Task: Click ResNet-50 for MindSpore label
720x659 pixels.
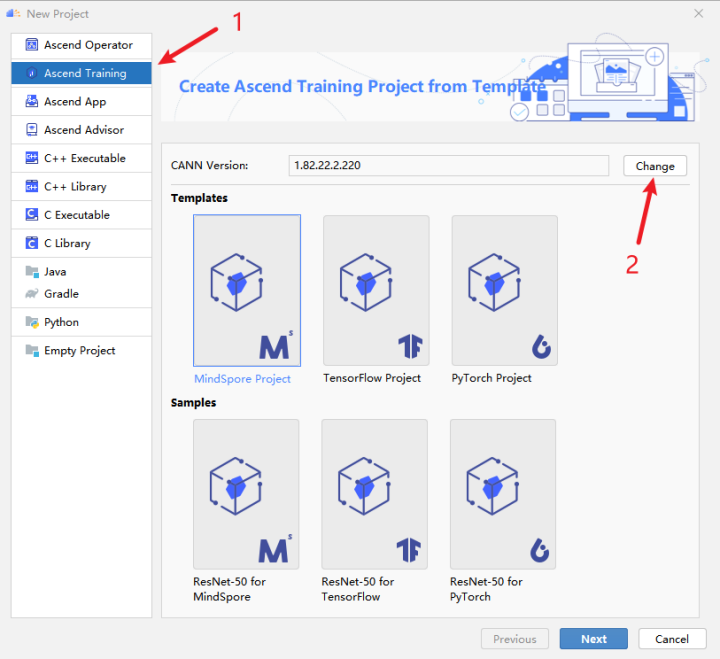Action: tap(230, 589)
